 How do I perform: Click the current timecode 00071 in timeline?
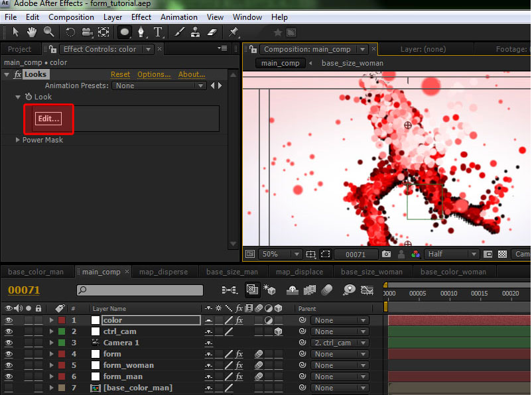24,290
